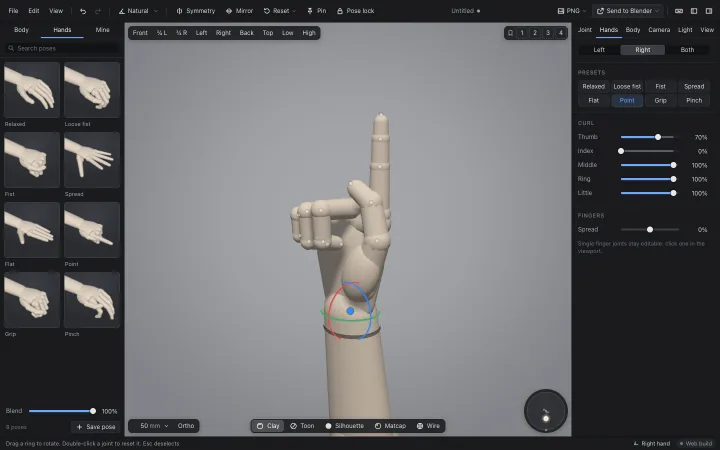Select the Fist pose thumbnail
Screen dimensions: 720x450
point(32,160)
